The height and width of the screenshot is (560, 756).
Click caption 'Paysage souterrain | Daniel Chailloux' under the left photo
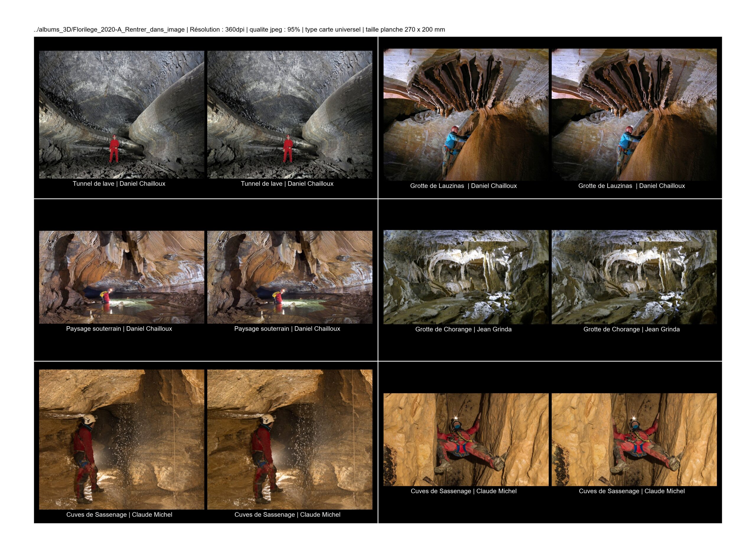[x=119, y=329]
